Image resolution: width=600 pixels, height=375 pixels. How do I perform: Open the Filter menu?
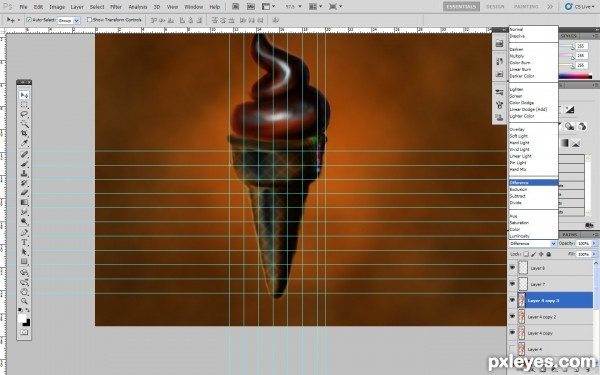[116, 7]
